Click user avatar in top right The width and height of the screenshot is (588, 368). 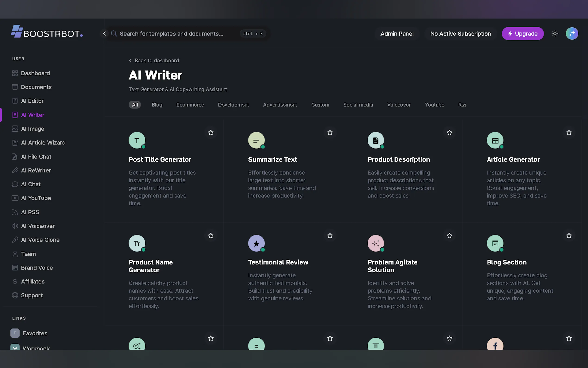click(x=572, y=34)
